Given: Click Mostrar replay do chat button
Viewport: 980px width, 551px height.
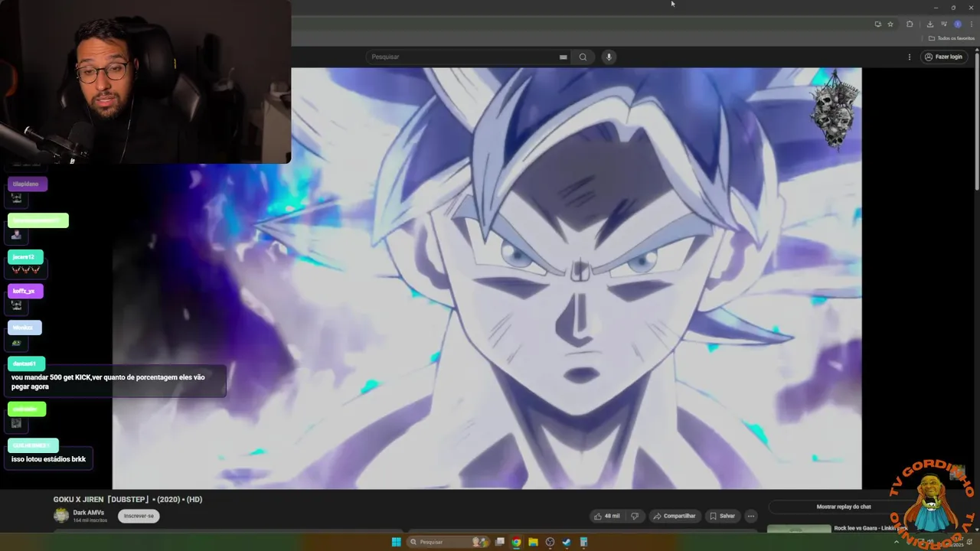Looking at the screenshot, I should click(843, 507).
